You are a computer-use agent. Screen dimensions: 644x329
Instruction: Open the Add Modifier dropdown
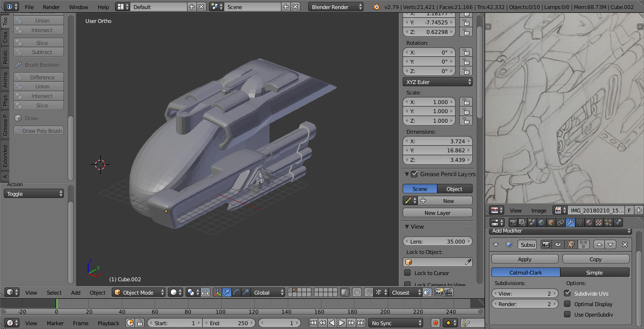pos(561,231)
